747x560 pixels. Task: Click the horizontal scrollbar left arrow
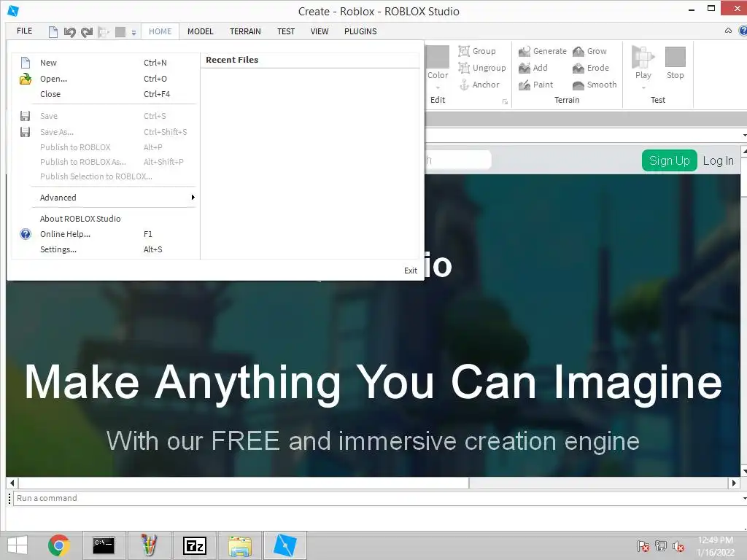12,483
